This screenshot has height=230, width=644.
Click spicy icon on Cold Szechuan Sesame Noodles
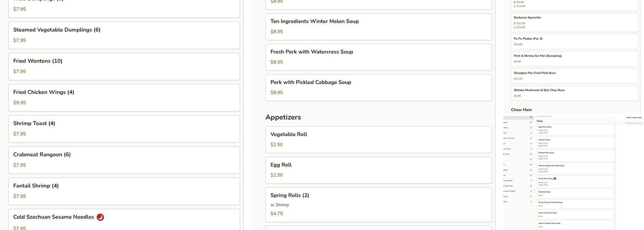(100, 217)
